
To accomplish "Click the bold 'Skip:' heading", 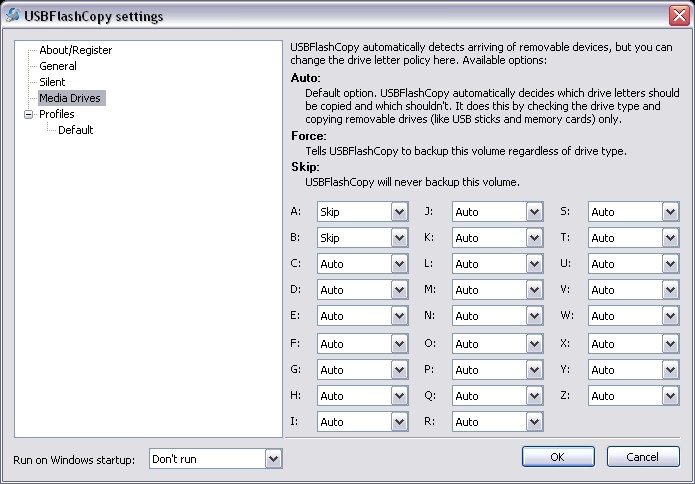I will (305, 167).
